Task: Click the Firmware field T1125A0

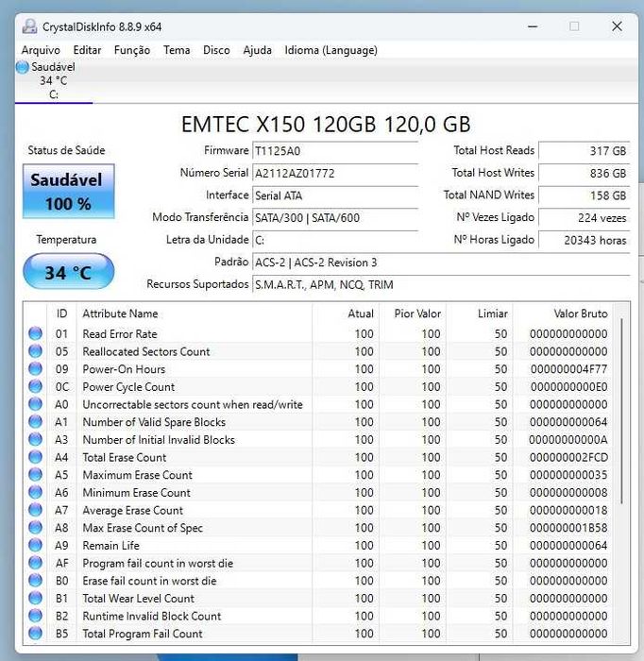Action: (335, 151)
